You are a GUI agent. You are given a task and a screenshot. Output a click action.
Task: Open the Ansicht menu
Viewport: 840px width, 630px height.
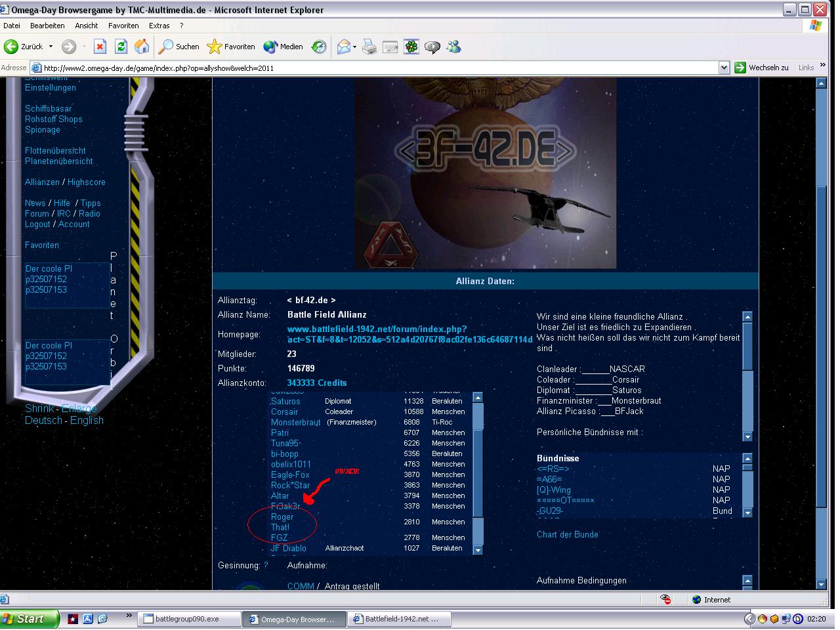point(87,26)
